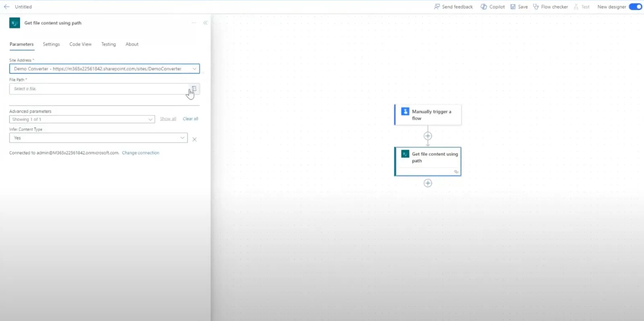
Task: Collapse the action details panel
Action: pos(205,23)
